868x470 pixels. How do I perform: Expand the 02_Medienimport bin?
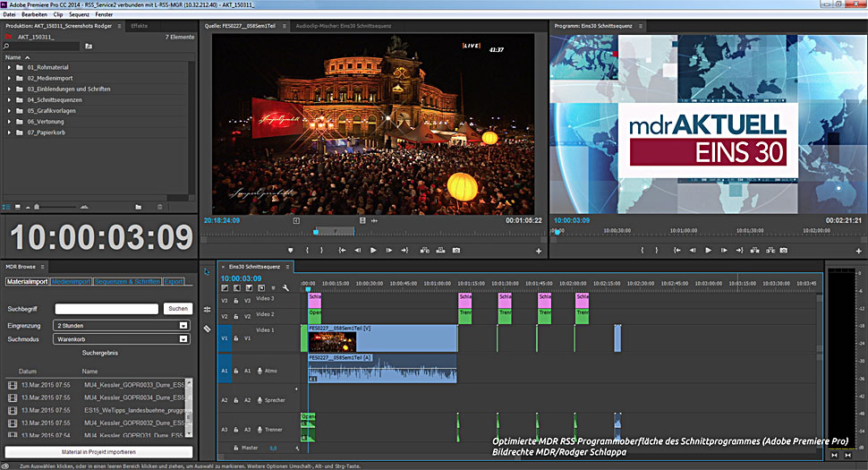click(9, 79)
